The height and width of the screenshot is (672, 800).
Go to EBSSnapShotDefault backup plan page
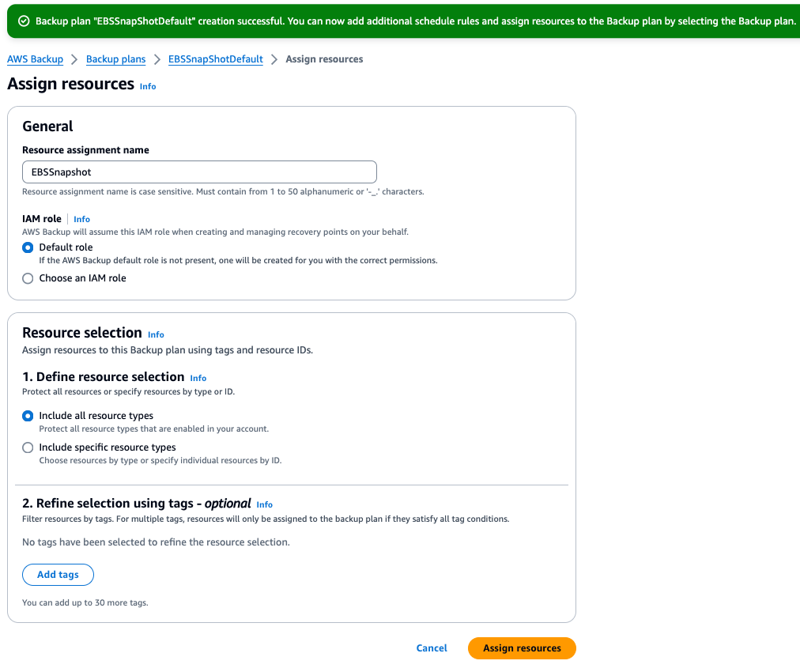tap(215, 59)
